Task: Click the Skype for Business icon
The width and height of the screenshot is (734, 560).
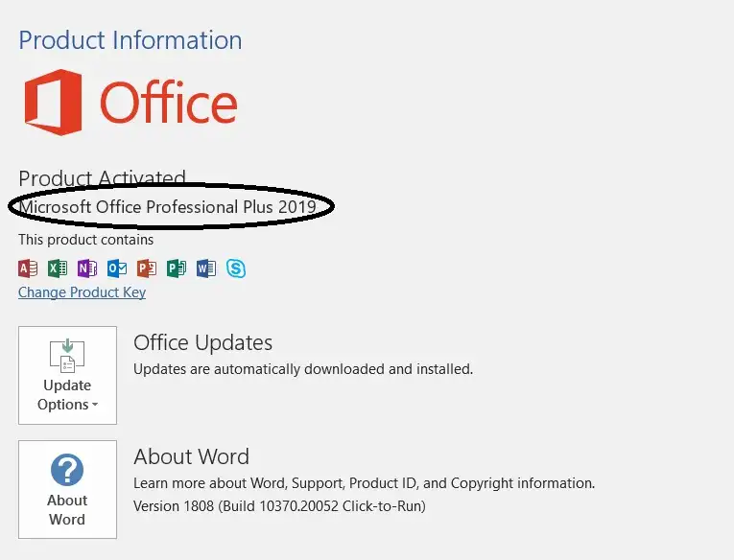Action: pos(236,268)
